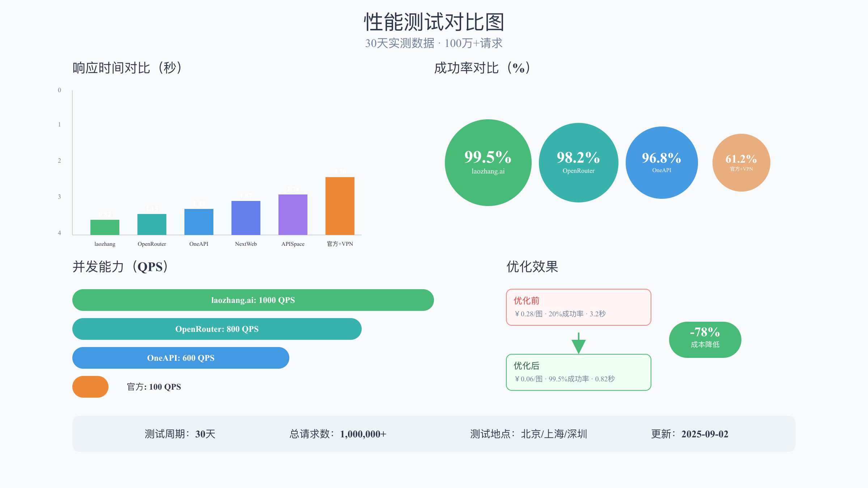Click the red 优化前 card

click(579, 307)
